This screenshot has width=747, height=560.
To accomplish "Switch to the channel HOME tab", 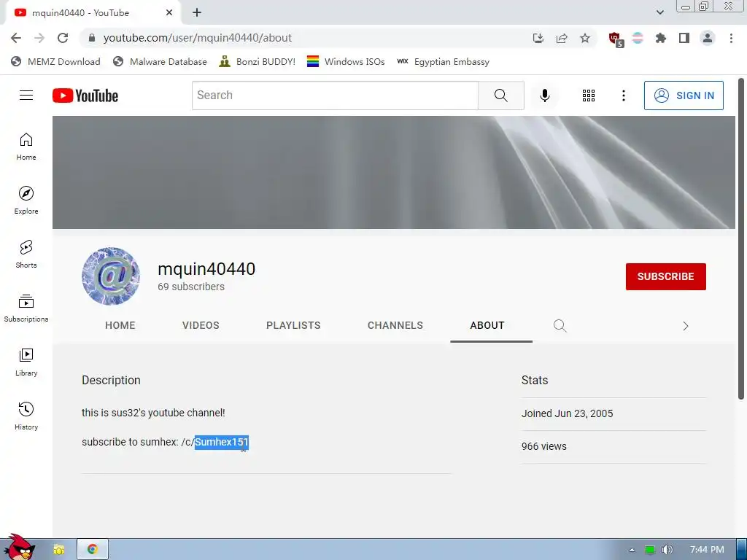I will tap(120, 325).
